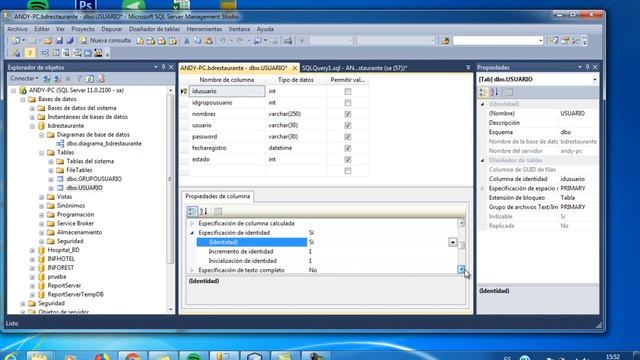This screenshot has height=360, width=640.
Task: Uncheck allow nulls for usuario column
Action: coord(347,125)
